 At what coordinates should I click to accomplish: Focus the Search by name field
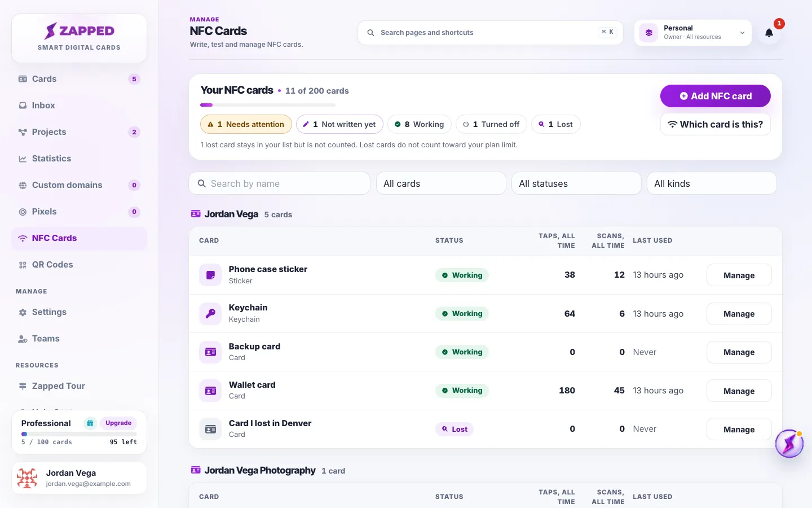coord(279,183)
